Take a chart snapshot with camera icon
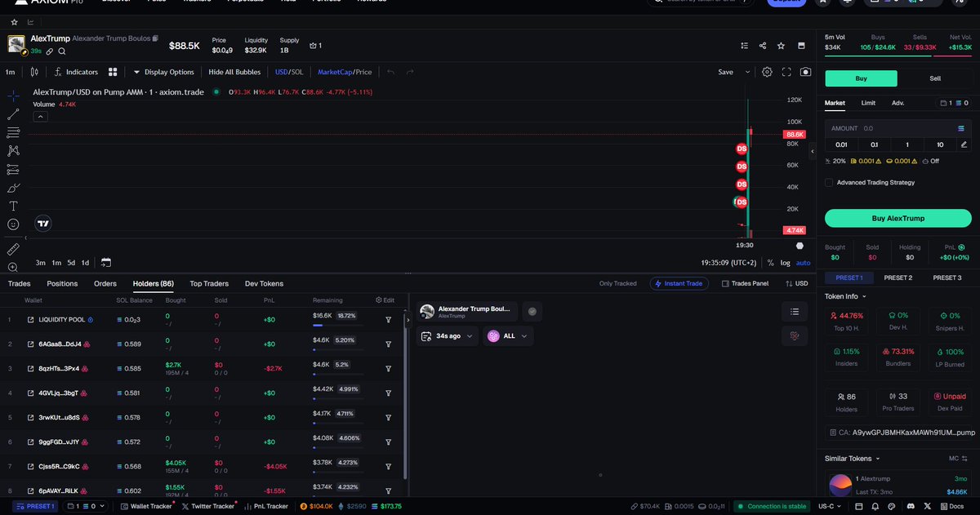This screenshot has height=515, width=980. pyautogui.click(x=806, y=72)
